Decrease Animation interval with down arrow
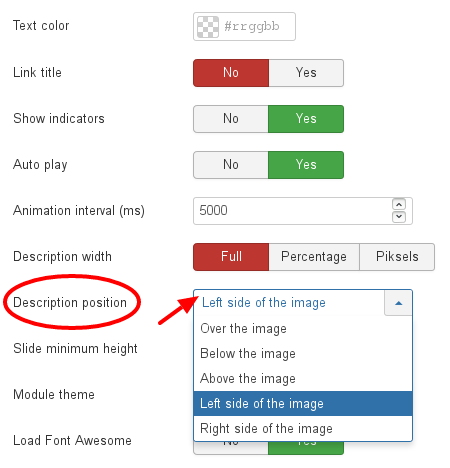The width and height of the screenshot is (450, 468). coord(399,217)
